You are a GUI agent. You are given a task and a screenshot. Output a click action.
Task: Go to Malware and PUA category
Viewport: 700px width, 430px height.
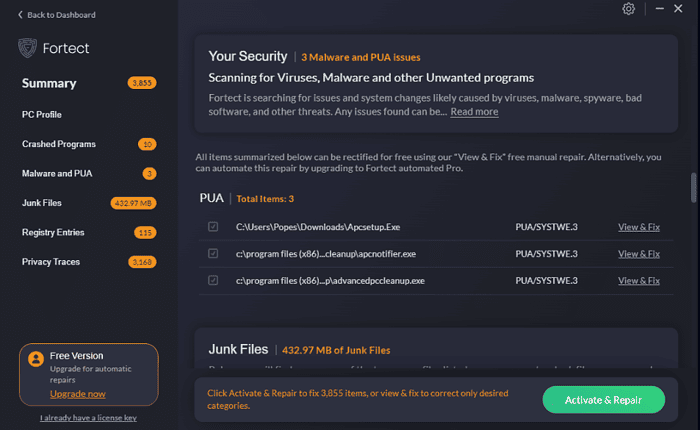(x=57, y=173)
